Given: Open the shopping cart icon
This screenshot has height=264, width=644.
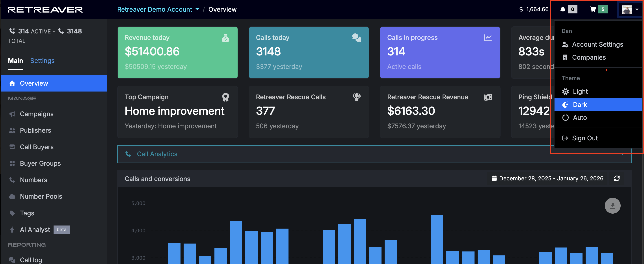Looking at the screenshot, I should click(x=593, y=9).
